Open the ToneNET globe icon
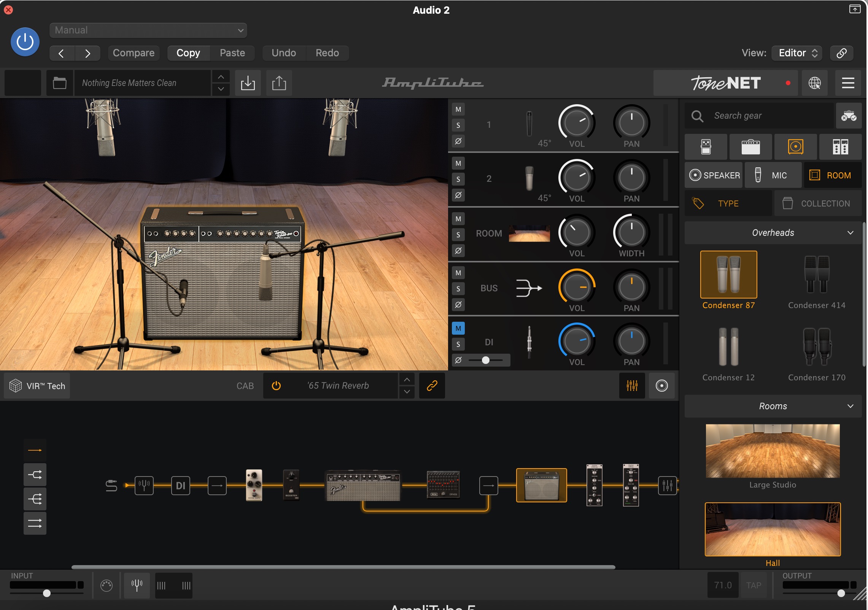868x610 pixels. (814, 83)
